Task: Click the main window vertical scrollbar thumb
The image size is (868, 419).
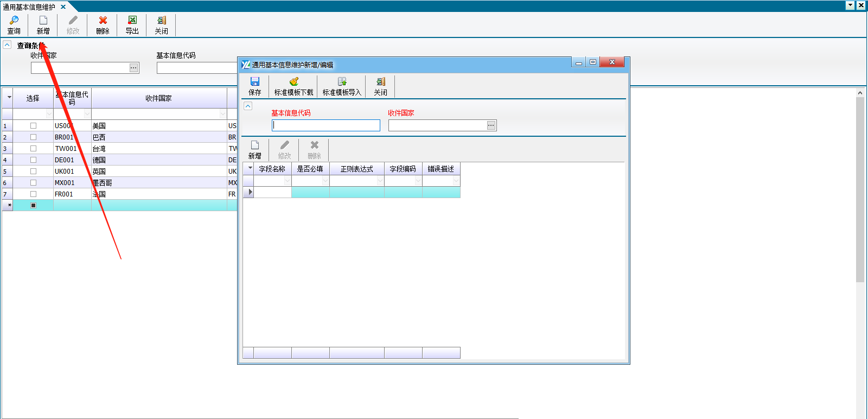Action: click(860, 190)
